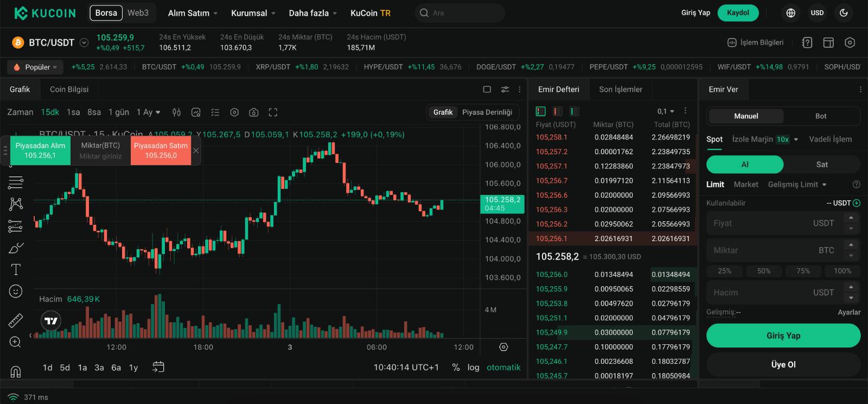Switch to Vadeli İşlem tab

tap(831, 139)
